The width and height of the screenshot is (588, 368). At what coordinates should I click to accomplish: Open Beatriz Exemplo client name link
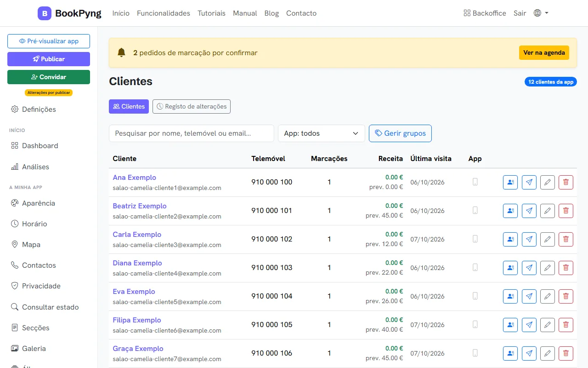tap(140, 206)
